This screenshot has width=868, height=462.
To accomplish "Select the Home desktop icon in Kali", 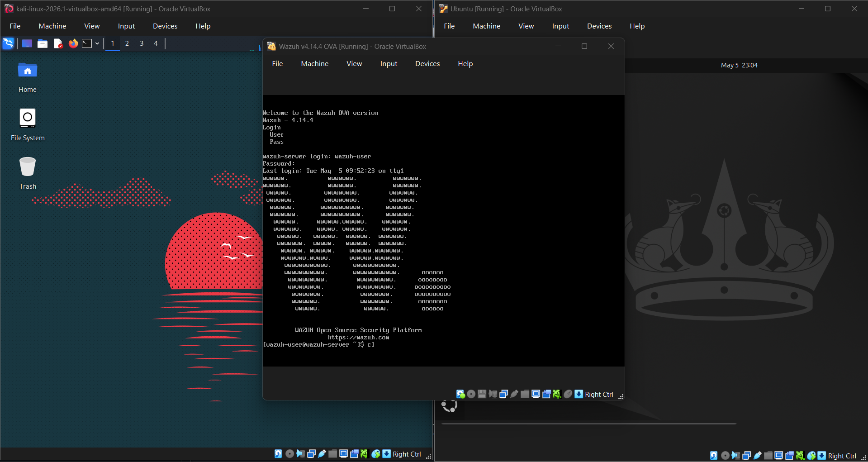I will point(28,77).
